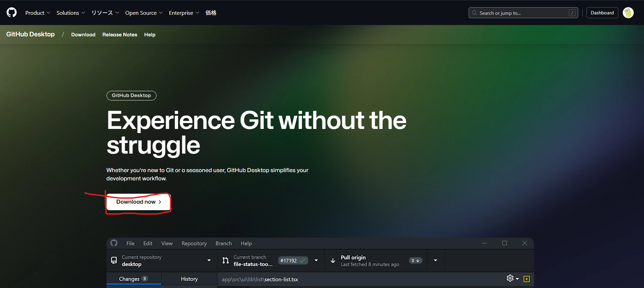Viewport: 644px width, 288px height.
Task: Click the Pull origin down-arrow icon
Action: click(333, 261)
